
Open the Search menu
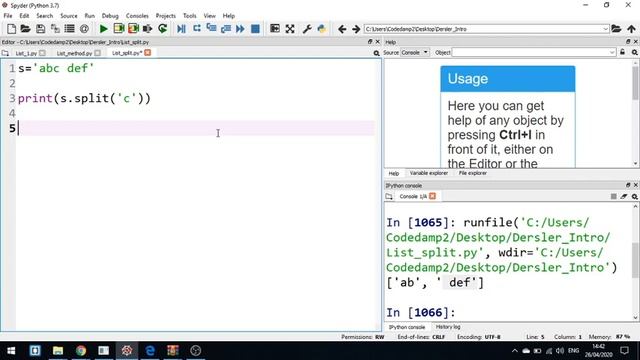coord(44,16)
